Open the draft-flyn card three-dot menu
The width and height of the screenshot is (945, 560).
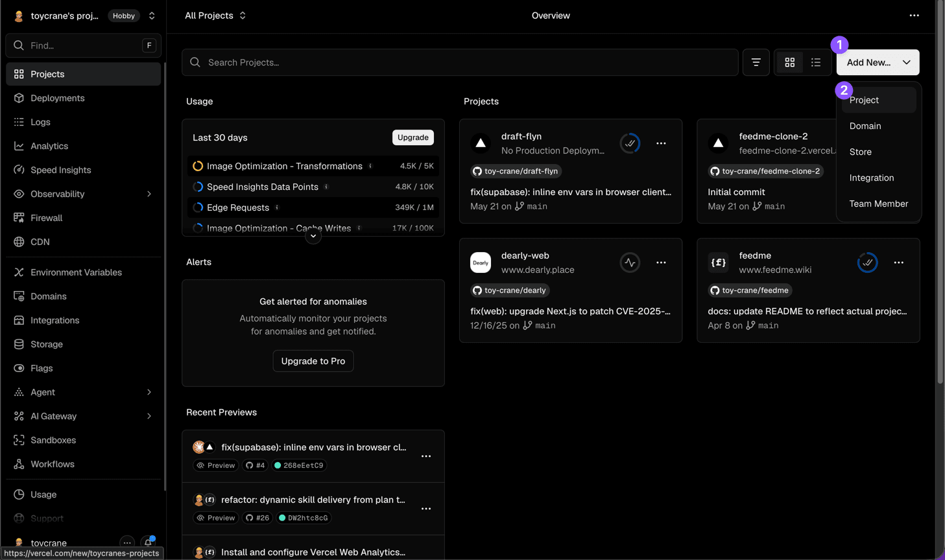pos(661,143)
